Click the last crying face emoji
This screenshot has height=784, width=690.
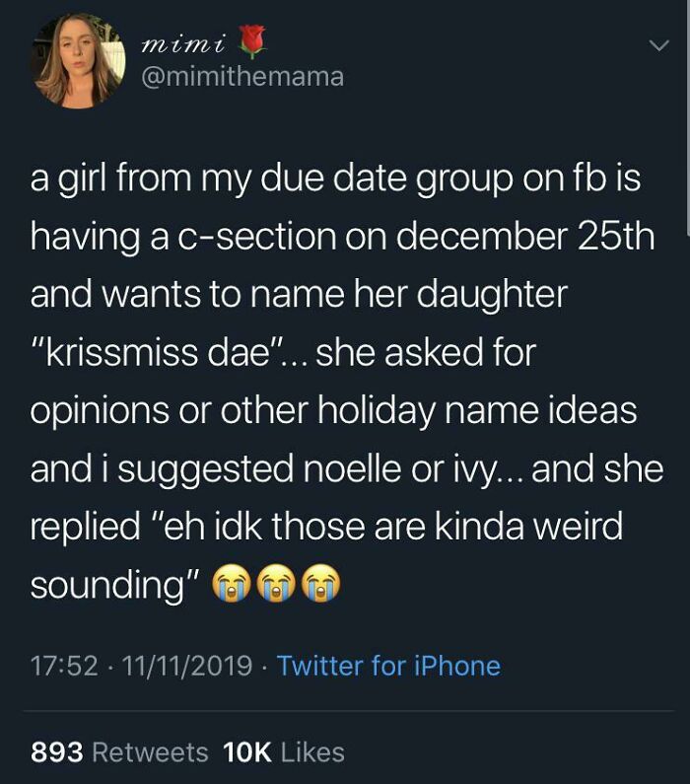pos(321,585)
